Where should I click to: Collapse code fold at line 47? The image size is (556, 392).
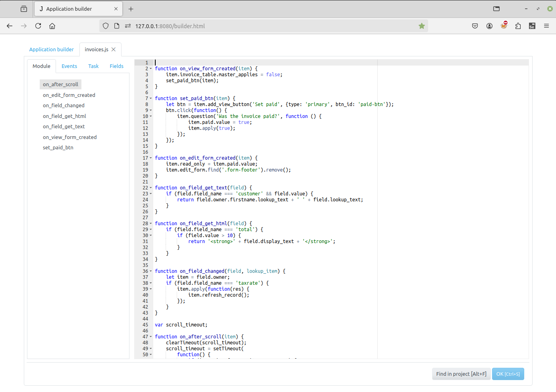[x=151, y=337]
